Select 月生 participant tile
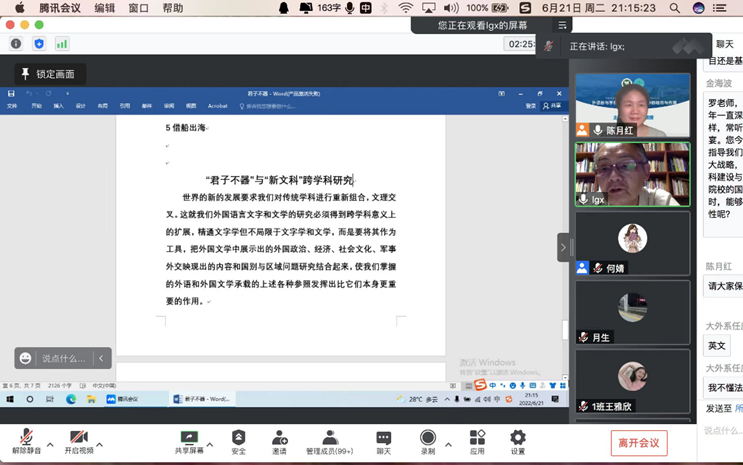Image resolution: width=743 pixels, height=465 pixels. [633, 312]
